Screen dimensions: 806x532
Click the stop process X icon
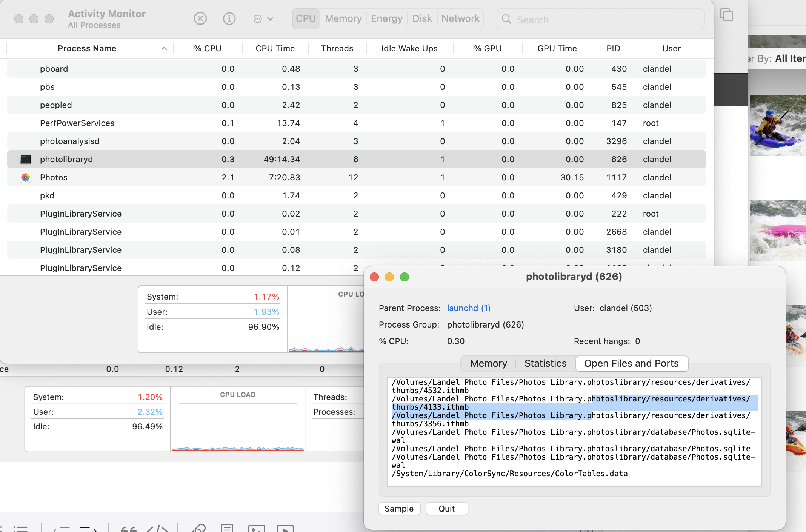point(200,18)
